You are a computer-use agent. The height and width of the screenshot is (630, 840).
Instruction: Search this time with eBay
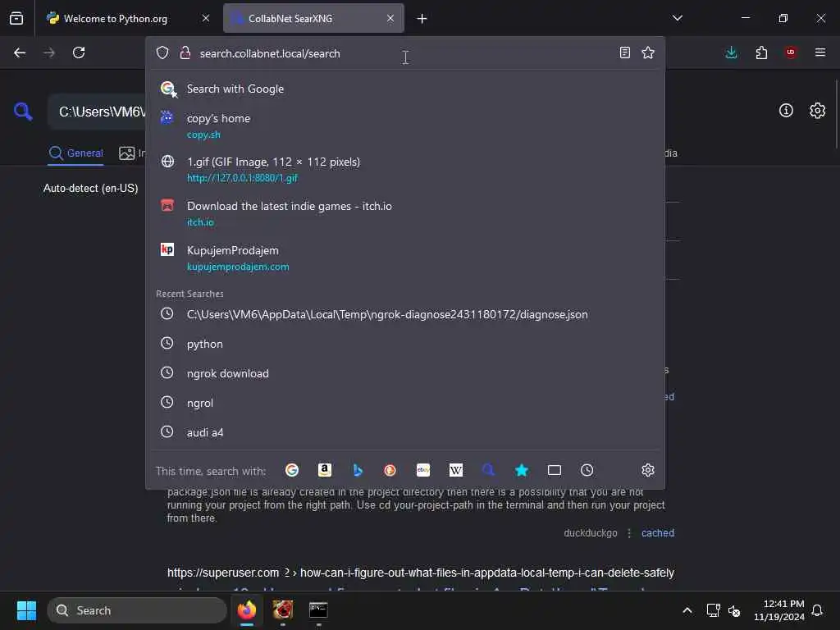pyautogui.click(x=423, y=470)
